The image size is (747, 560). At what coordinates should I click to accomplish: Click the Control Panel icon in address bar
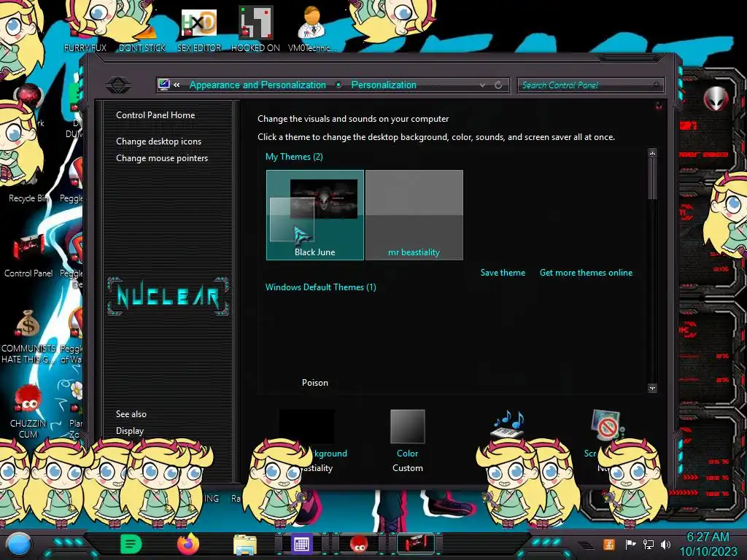(164, 85)
